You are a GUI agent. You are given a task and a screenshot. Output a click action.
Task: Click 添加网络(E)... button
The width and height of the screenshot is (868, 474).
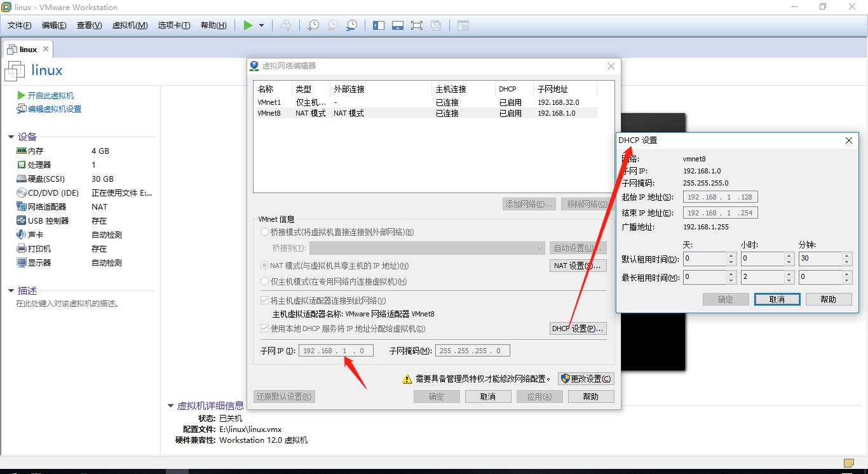529,204
